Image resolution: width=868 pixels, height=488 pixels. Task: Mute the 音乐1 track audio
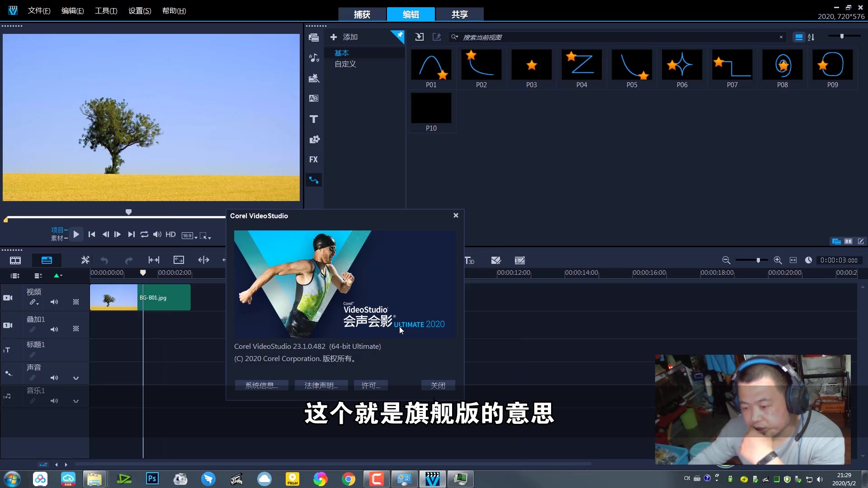coord(55,401)
